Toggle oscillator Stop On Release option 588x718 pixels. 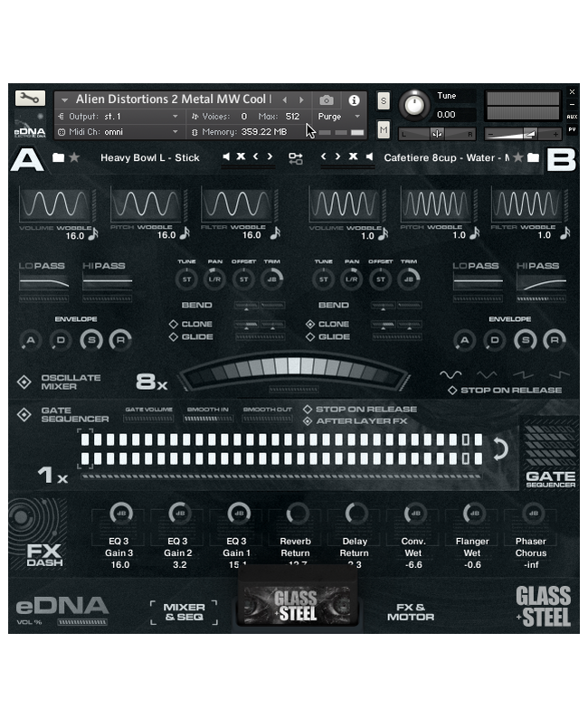point(452,390)
